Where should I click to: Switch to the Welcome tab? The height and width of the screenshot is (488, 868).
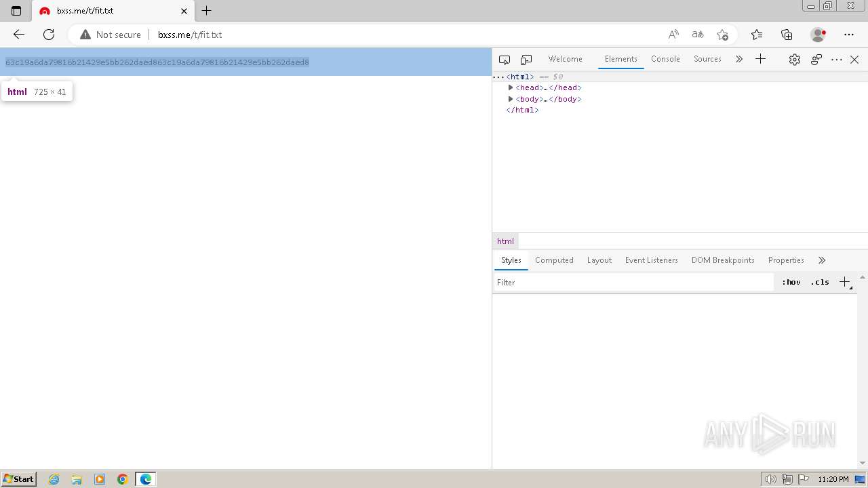[566, 59]
